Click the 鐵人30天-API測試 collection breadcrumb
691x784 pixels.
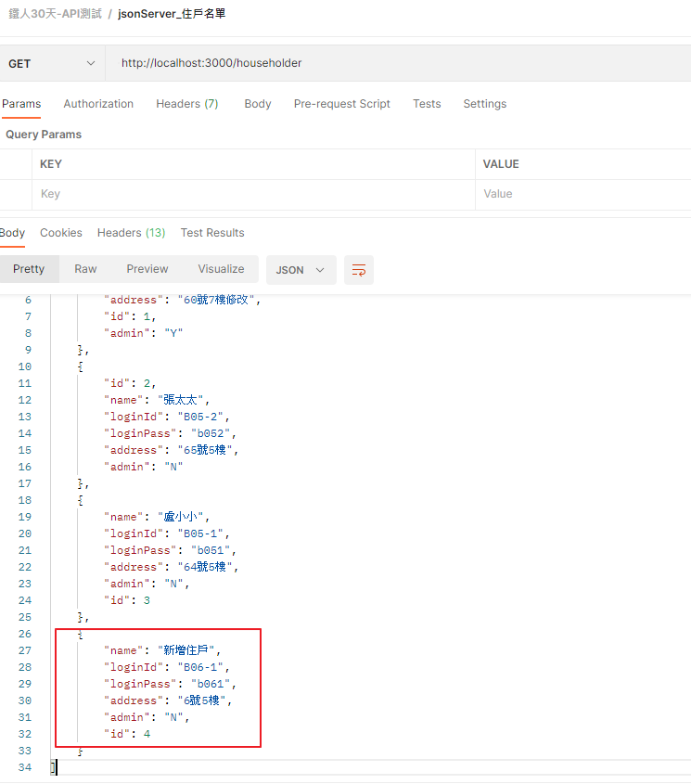[55, 14]
